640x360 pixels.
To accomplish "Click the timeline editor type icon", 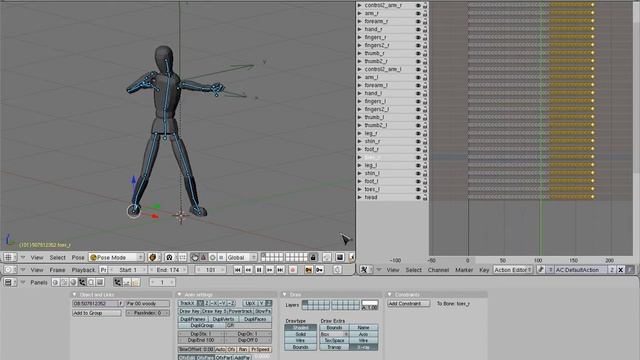I will (x=9, y=270).
